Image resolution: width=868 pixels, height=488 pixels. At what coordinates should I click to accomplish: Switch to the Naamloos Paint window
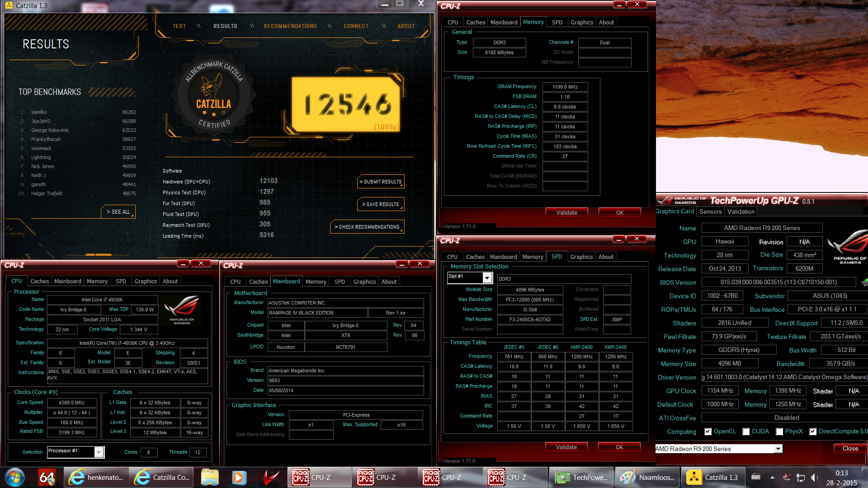[x=647, y=477]
